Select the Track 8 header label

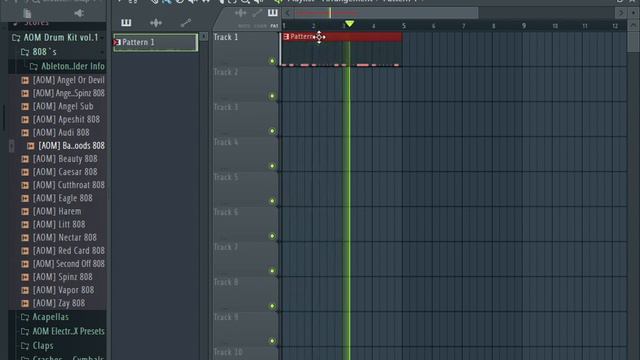click(x=226, y=282)
